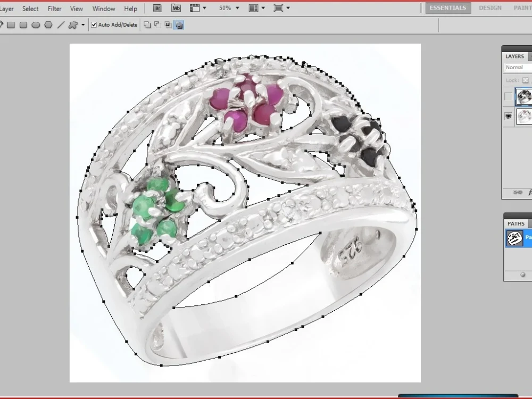
Task: Open the Window menu
Action: [104, 9]
